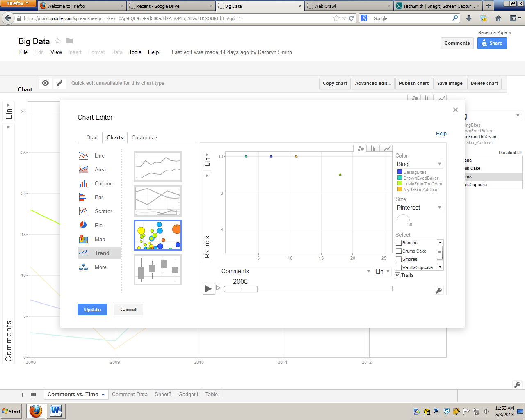The width and height of the screenshot is (525, 420).
Task: Open the File menu
Action: point(24,52)
